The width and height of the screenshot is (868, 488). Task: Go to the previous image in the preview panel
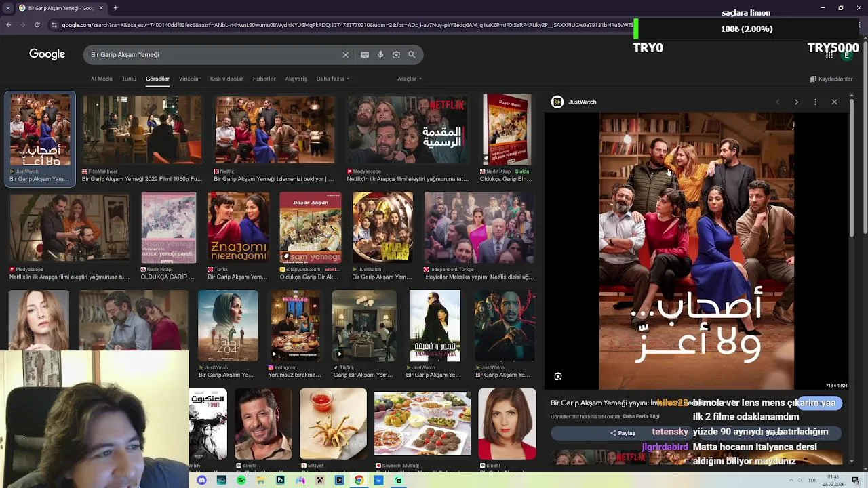click(777, 102)
